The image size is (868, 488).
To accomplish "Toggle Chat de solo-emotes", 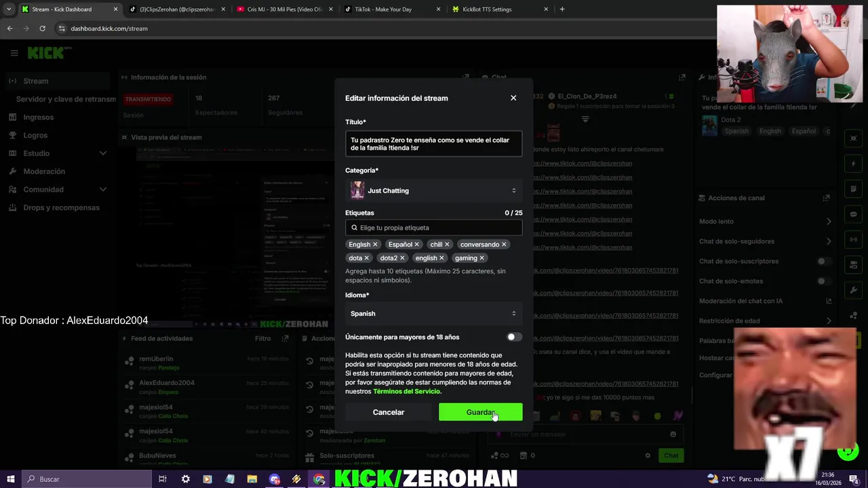I will click(824, 281).
